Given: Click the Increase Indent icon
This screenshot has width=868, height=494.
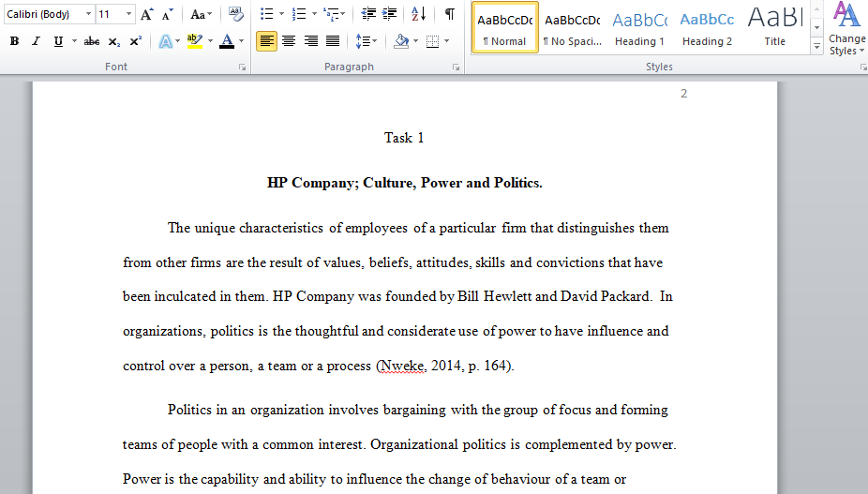Looking at the screenshot, I should tap(390, 14).
